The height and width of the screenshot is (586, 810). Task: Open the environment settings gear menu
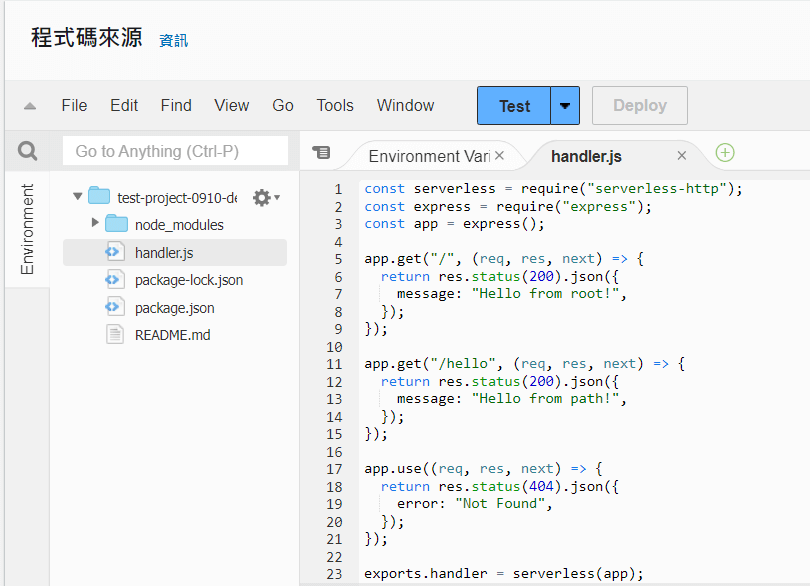pyautogui.click(x=264, y=198)
